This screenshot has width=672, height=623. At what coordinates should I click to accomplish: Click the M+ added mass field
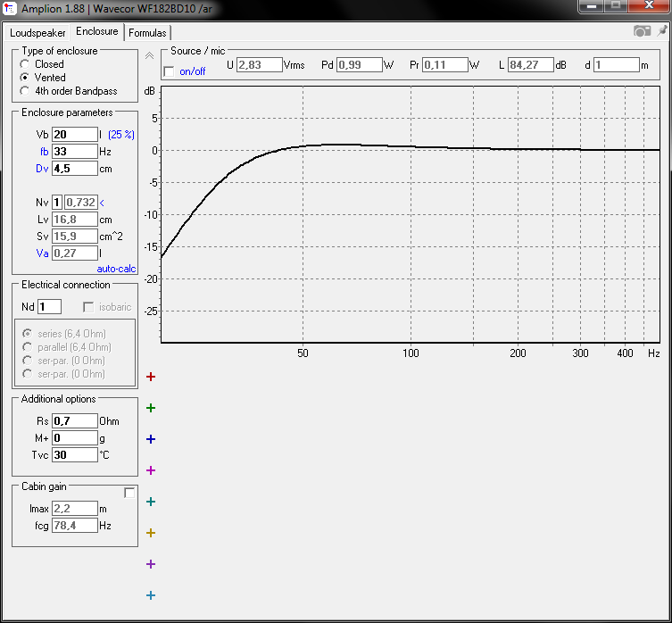(75, 437)
